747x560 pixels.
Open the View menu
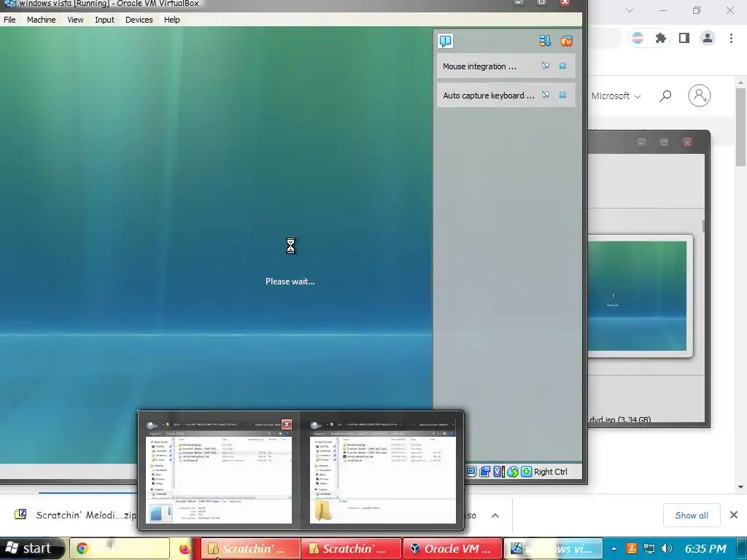click(75, 20)
